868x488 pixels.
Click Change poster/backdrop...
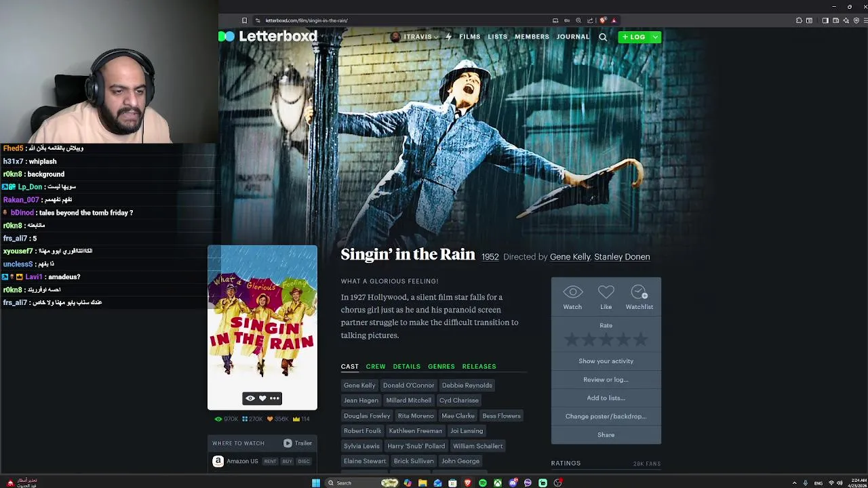coord(606,416)
